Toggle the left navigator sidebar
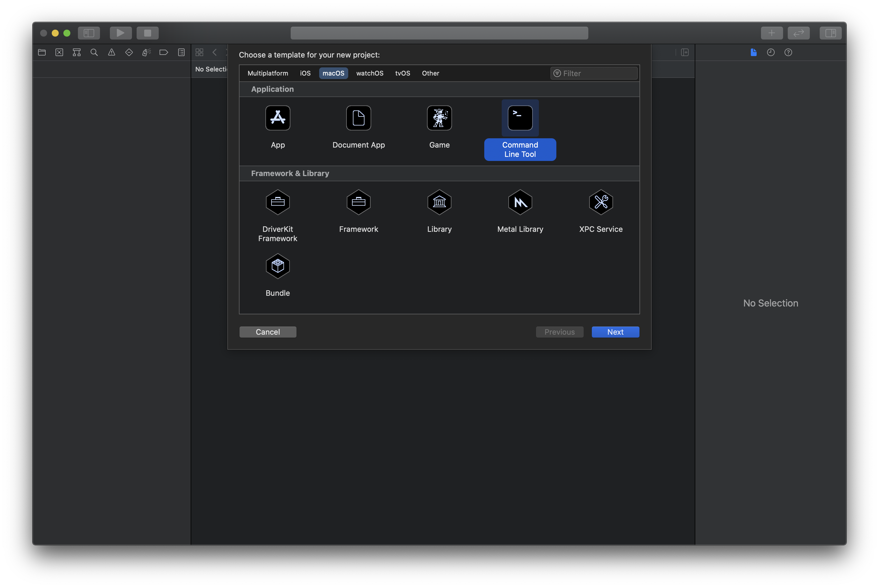 [x=89, y=33]
